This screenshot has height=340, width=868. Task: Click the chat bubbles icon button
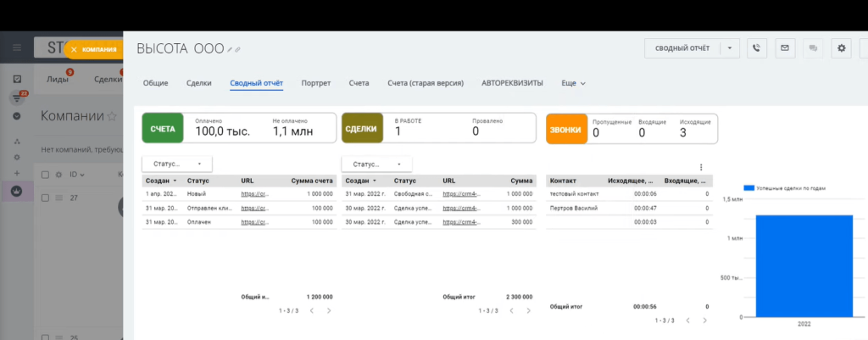coord(813,48)
